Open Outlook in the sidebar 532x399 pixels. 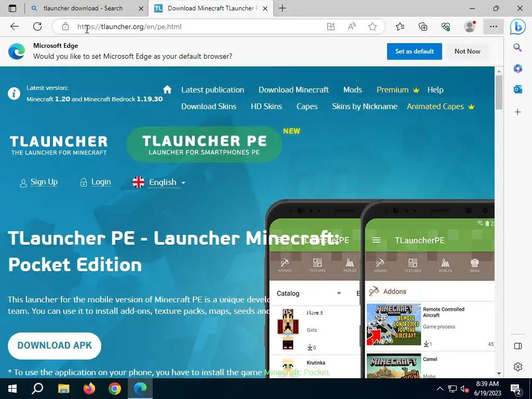point(517,89)
